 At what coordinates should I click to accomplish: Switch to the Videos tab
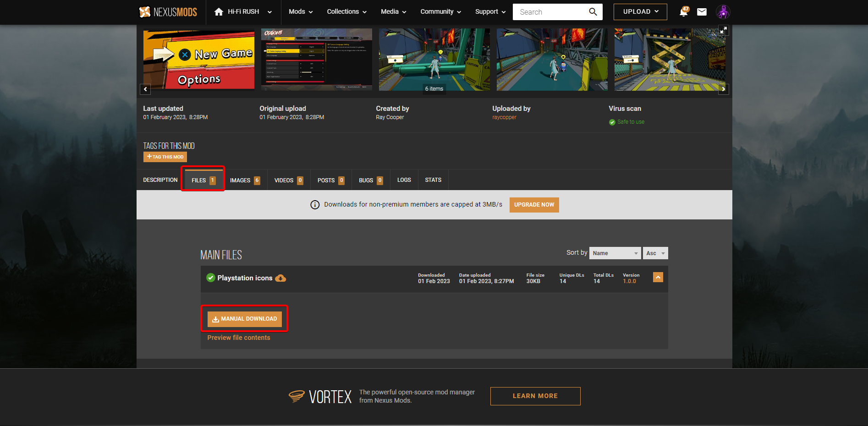(289, 180)
